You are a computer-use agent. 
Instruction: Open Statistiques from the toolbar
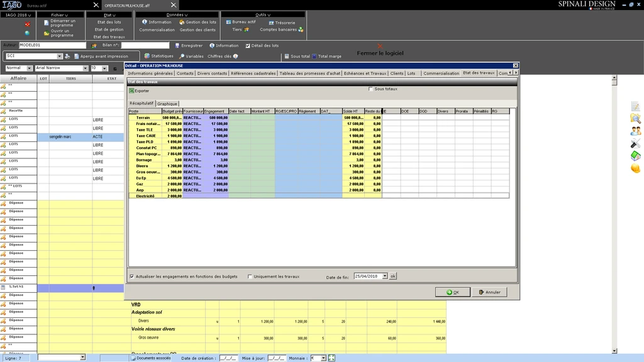(147, 56)
